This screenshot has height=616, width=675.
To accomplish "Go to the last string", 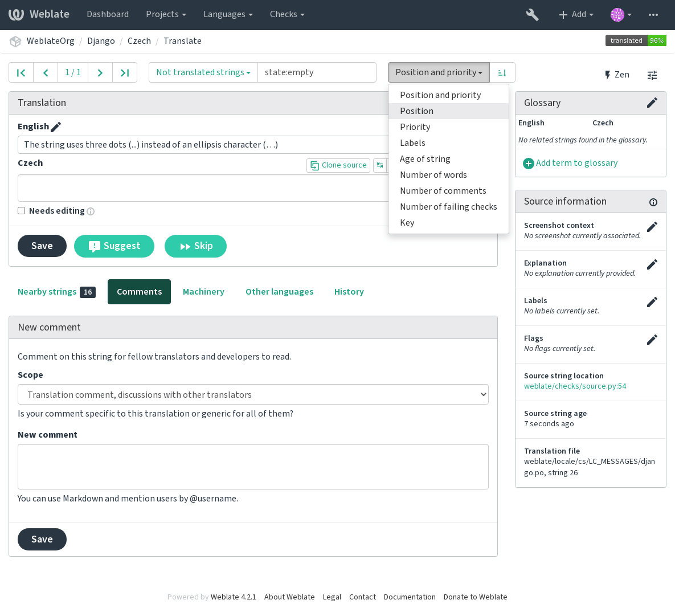I will tap(125, 73).
